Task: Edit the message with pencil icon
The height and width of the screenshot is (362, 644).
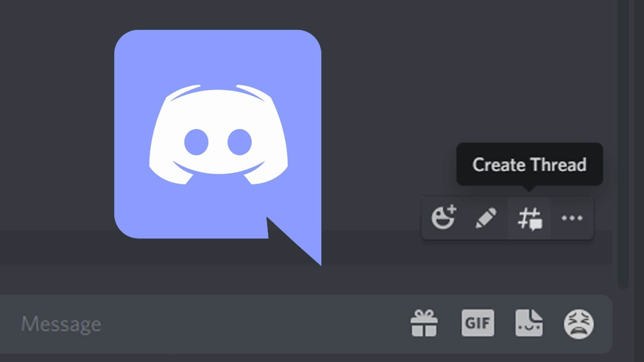Action: click(486, 218)
